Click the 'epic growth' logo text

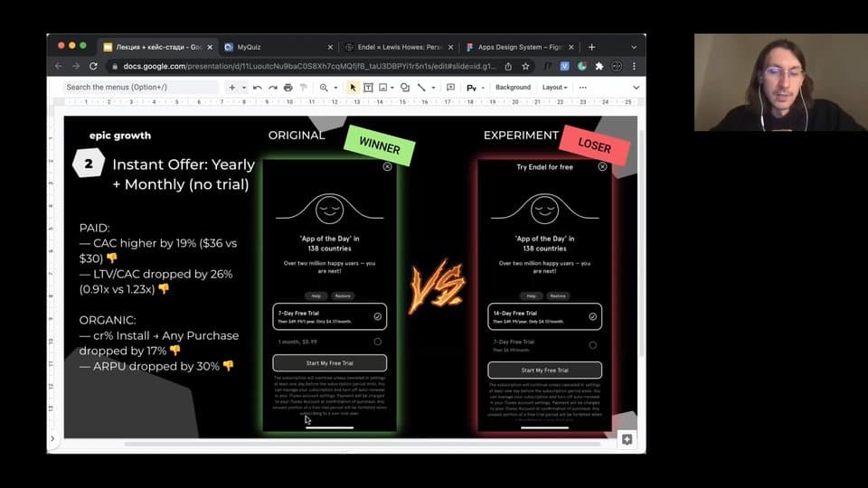[120, 136]
